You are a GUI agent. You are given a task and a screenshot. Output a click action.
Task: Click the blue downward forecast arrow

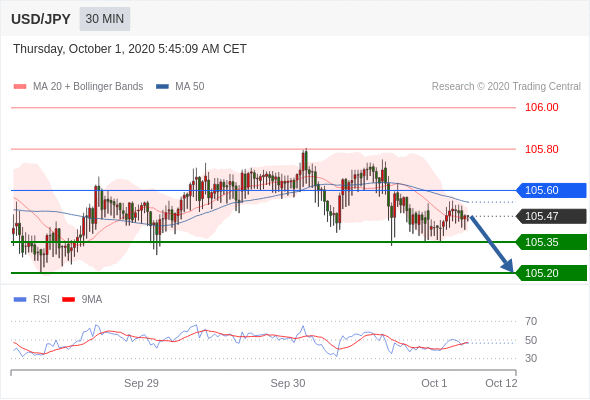coord(492,244)
